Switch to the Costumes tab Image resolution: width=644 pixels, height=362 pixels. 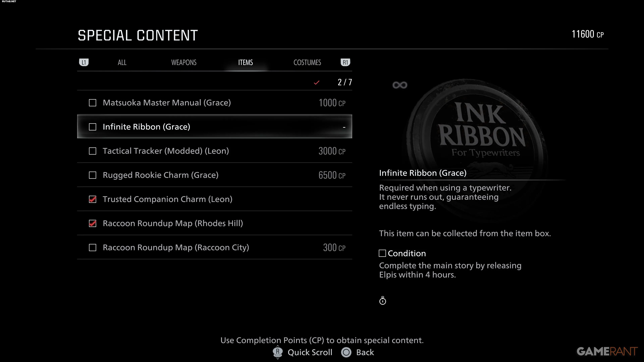click(x=307, y=63)
